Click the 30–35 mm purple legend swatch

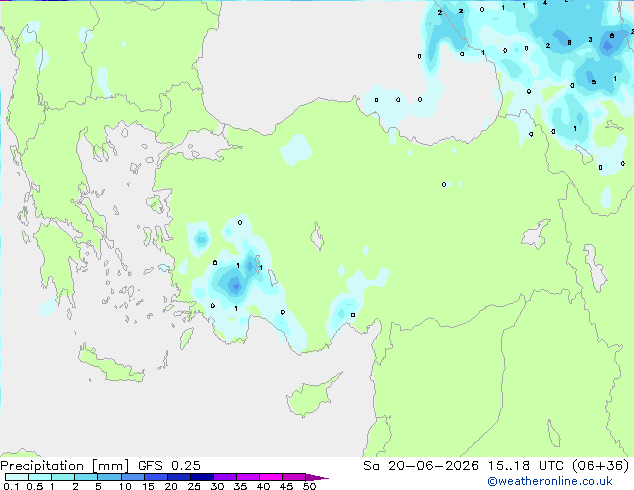(x=224, y=477)
